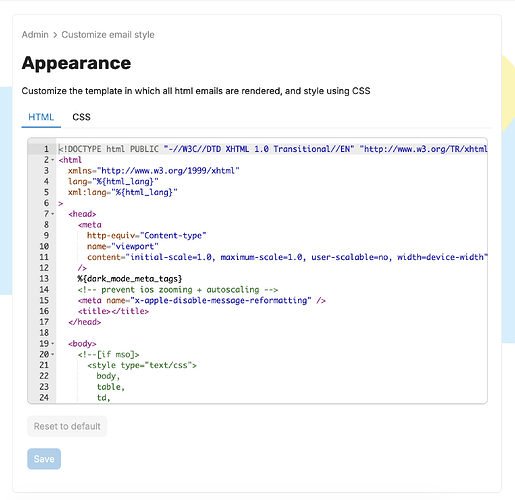Screen dimensions: 515x500
Task: Collapse the head section fold arrow on line 7
Action: 53,214
